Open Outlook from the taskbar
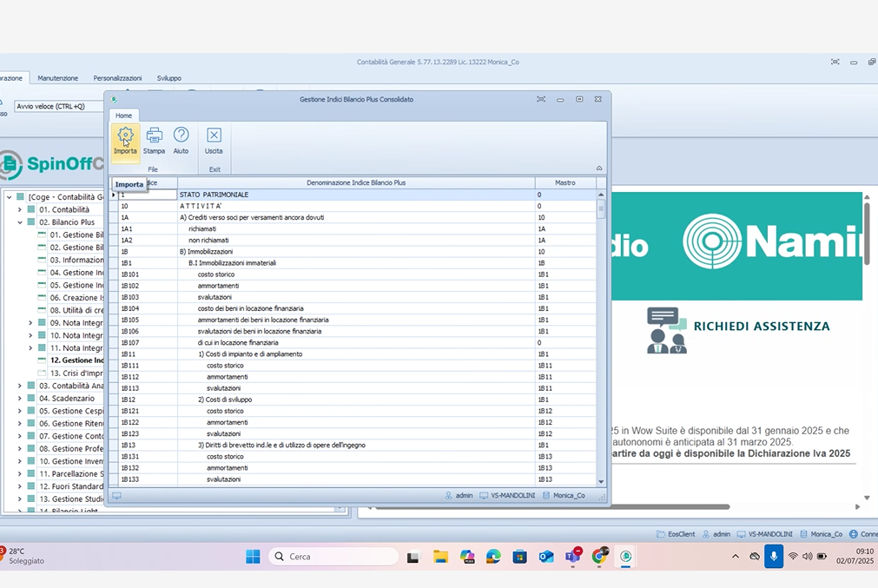This screenshot has height=588, width=878. (x=546, y=557)
